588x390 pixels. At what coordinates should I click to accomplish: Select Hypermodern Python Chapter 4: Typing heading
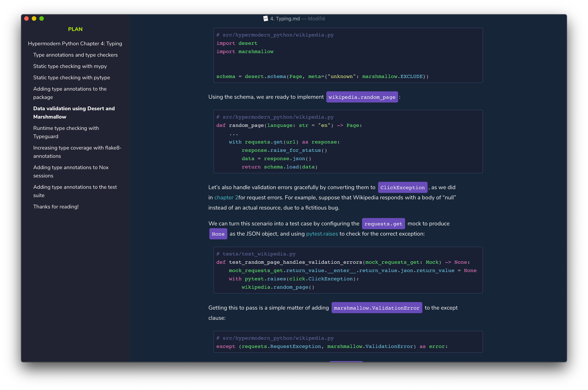pyautogui.click(x=75, y=44)
